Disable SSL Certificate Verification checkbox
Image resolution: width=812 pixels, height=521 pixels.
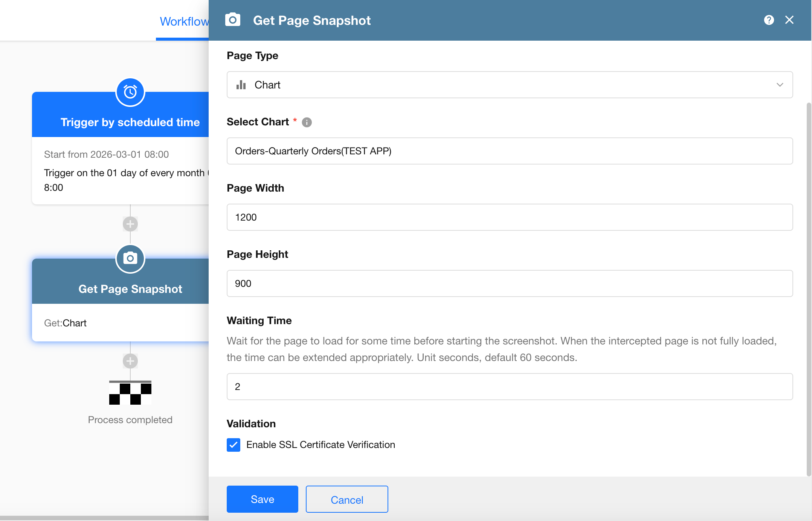(234, 445)
